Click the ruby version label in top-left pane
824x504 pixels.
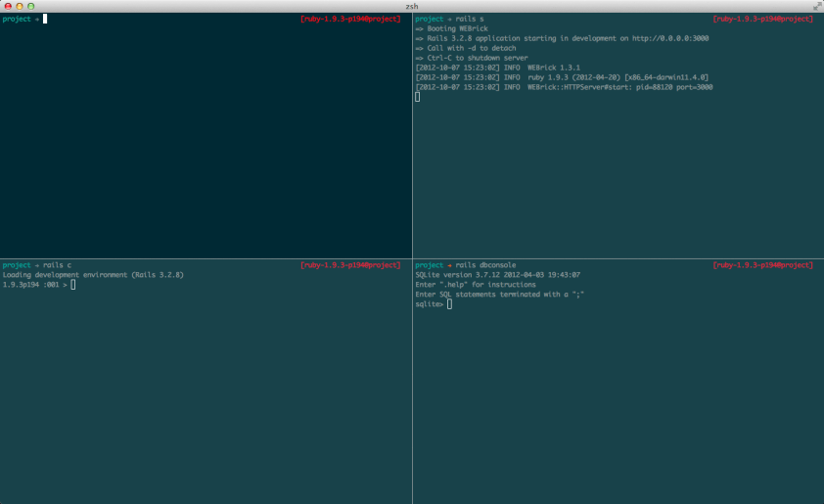(x=350, y=19)
